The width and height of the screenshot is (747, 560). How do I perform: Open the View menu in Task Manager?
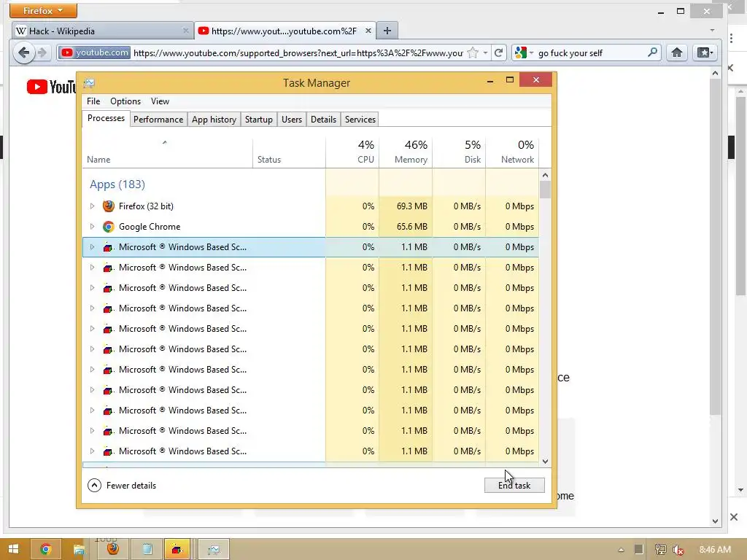pyautogui.click(x=160, y=101)
